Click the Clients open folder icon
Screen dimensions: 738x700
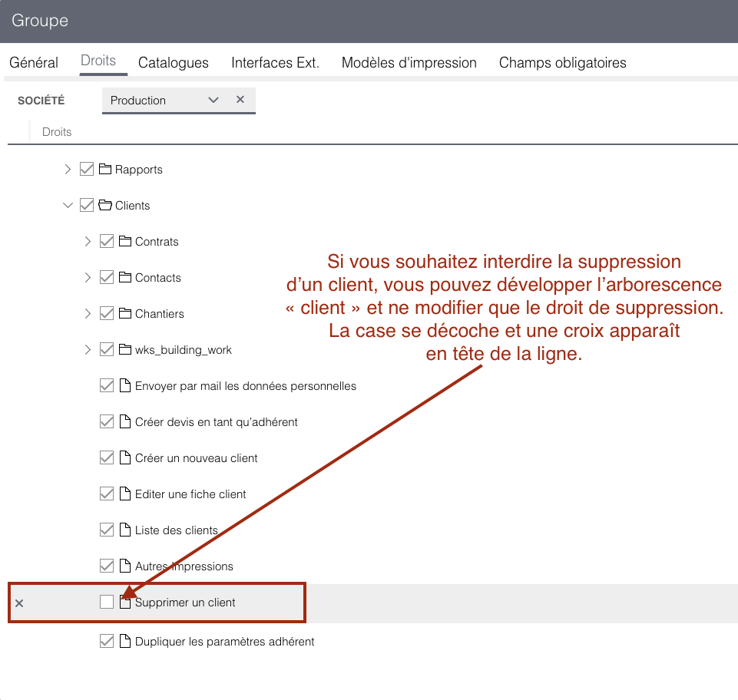(105, 205)
